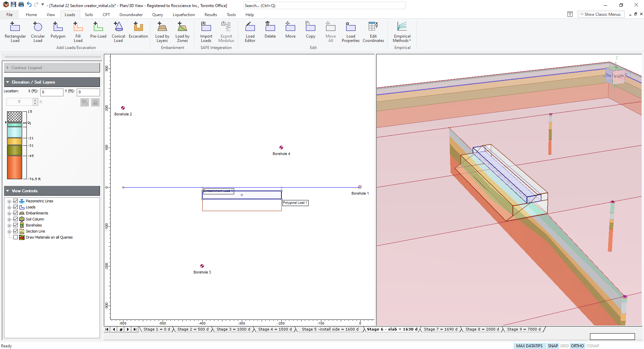Enable Draw Materials on all Queries

point(15,237)
